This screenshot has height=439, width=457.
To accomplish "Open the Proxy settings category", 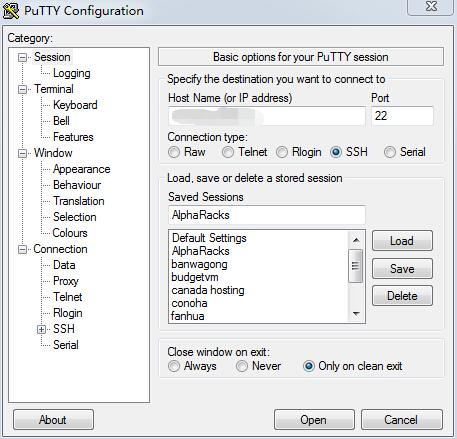I will tap(66, 281).
